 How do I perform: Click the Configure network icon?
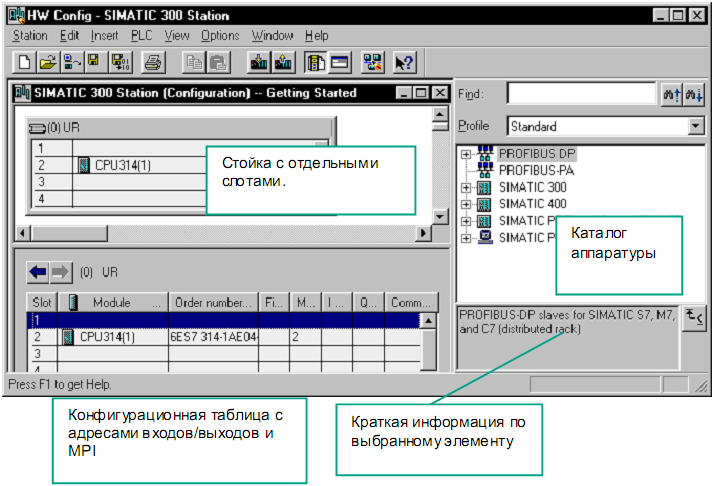[x=372, y=62]
